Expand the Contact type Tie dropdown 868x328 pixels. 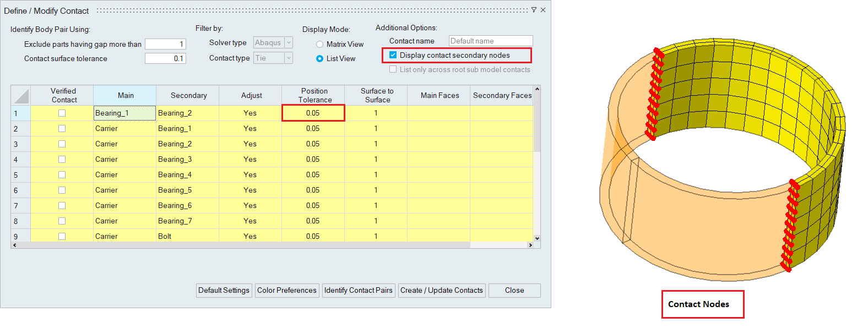tap(289, 58)
